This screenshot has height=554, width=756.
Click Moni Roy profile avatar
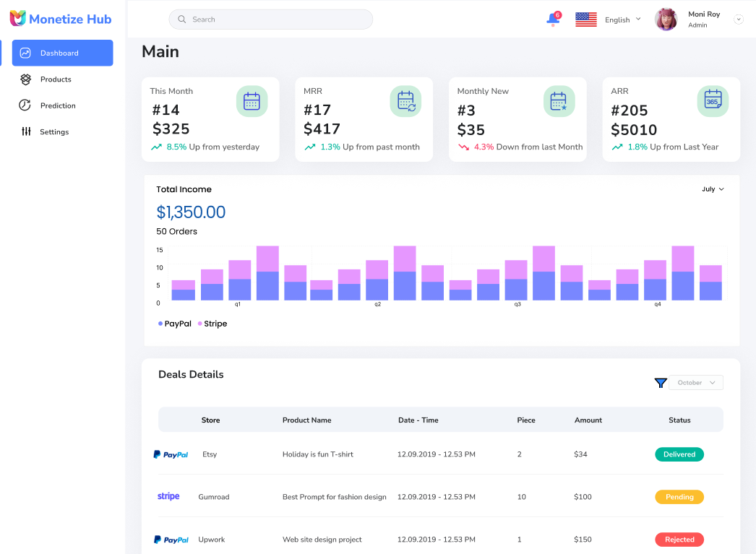666,20
